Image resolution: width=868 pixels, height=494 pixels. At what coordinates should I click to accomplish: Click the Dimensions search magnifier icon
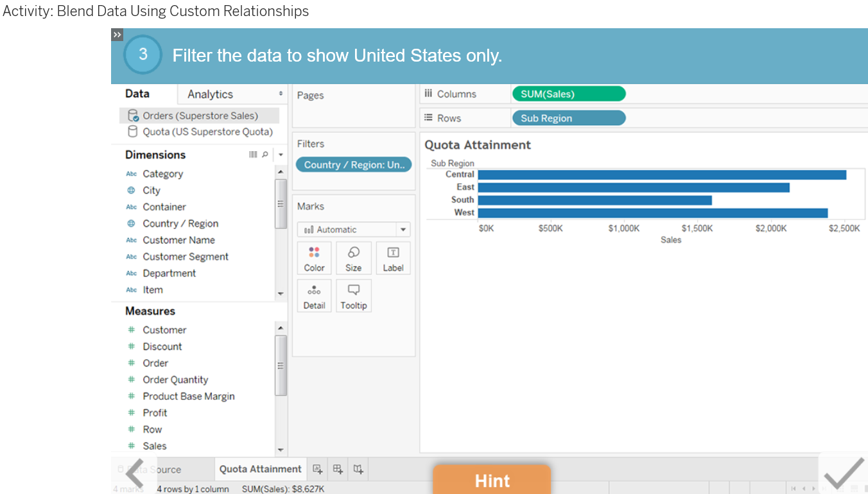click(265, 155)
